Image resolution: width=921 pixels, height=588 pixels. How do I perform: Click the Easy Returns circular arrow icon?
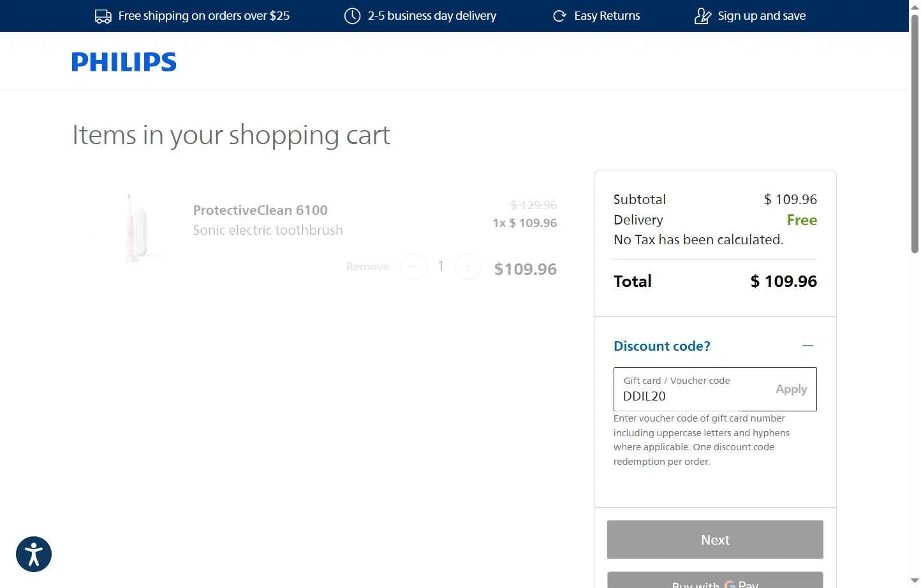click(559, 16)
